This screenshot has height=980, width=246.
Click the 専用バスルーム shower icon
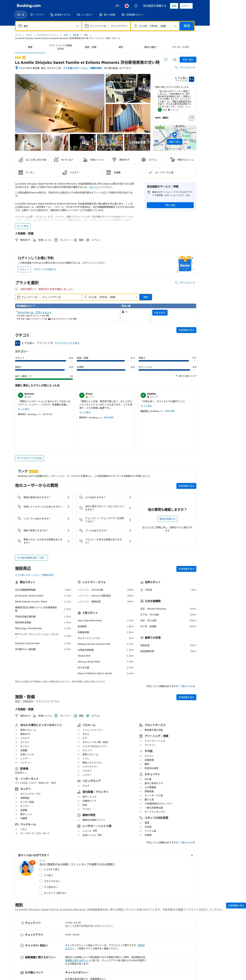[173, 160]
